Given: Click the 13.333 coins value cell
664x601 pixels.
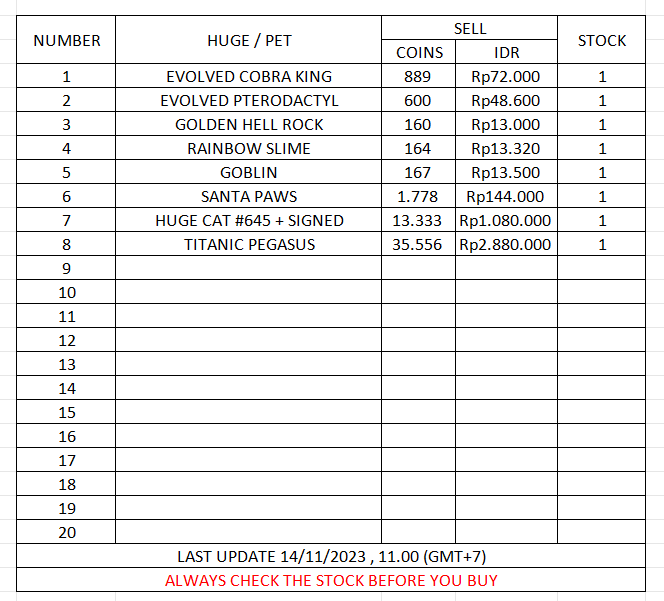Looking at the screenshot, I should coord(419,220).
